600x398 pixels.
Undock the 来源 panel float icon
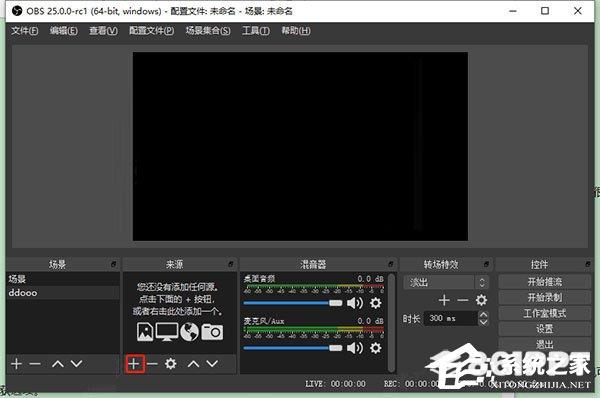[231, 264]
